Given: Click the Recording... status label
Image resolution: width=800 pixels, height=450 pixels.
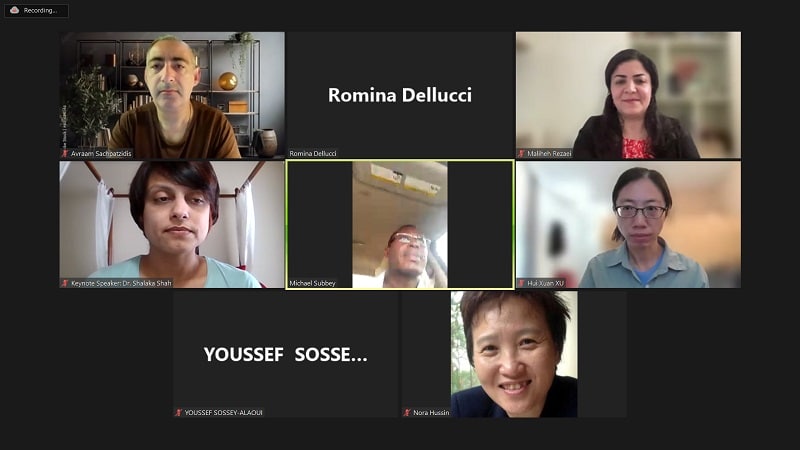Looking at the screenshot, I should click(40, 10).
